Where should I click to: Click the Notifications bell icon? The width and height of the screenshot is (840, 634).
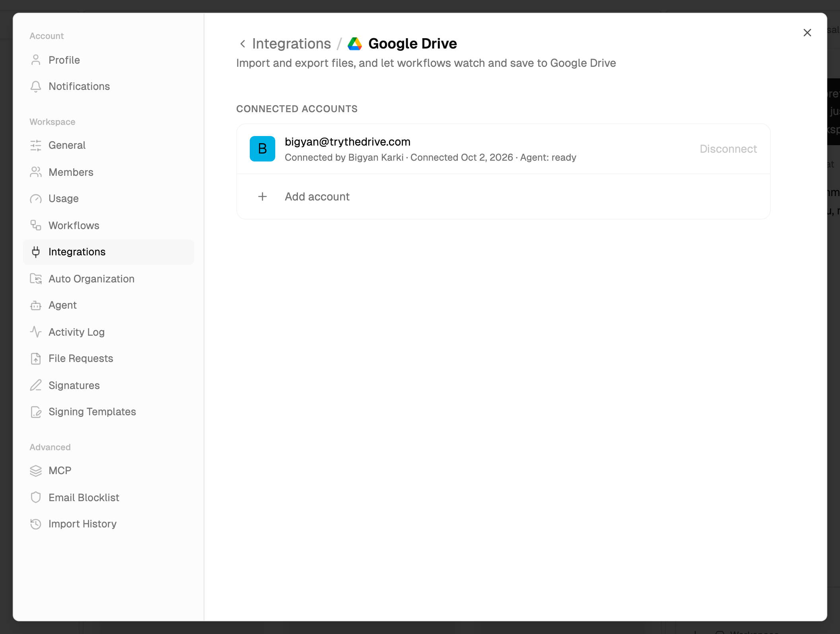[x=36, y=86]
